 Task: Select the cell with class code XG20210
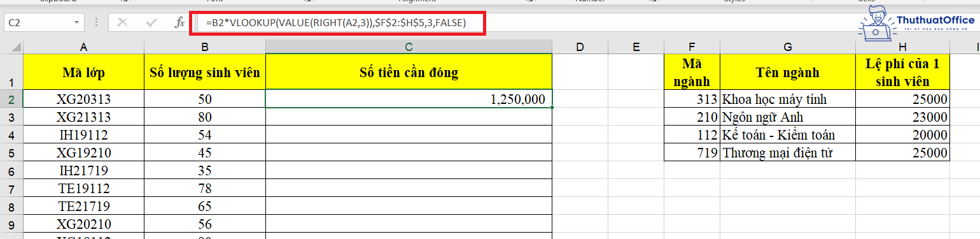tap(83, 224)
